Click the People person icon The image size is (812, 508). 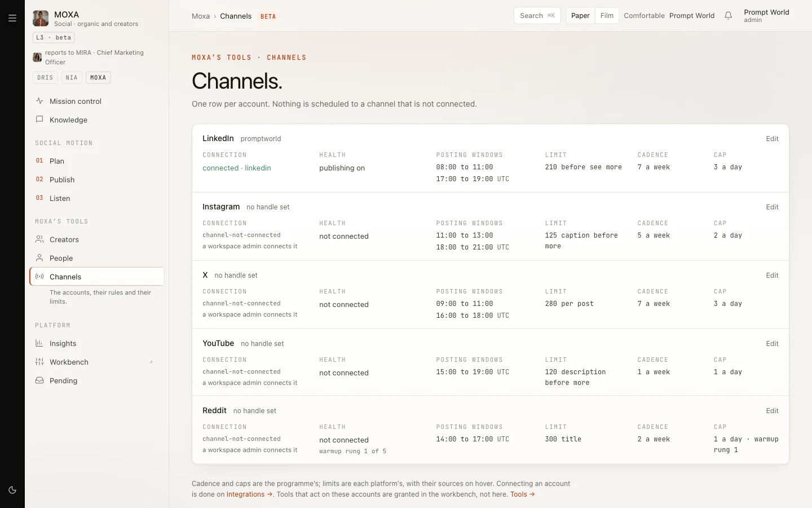tap(39, 258)
